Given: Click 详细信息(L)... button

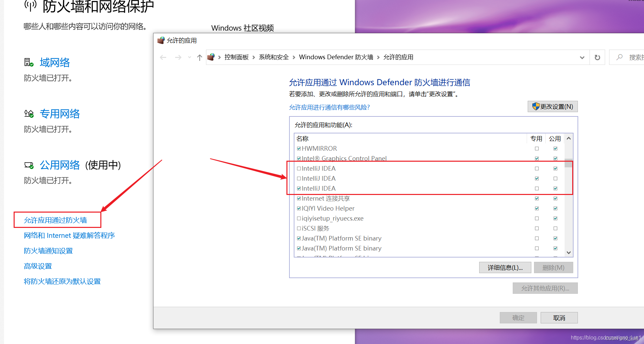Looking at the screenshot, I should (505, 267).
